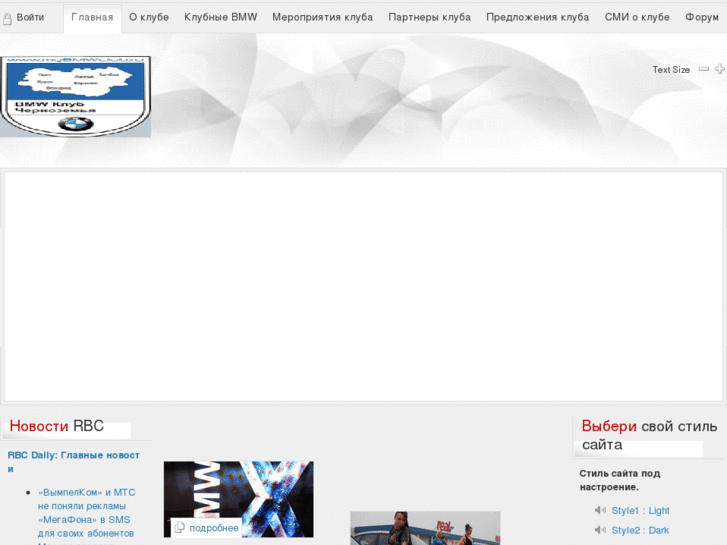727x545 pixels.
Task: Click the Стиль сайта под настроение text
Action: point(619,480)
